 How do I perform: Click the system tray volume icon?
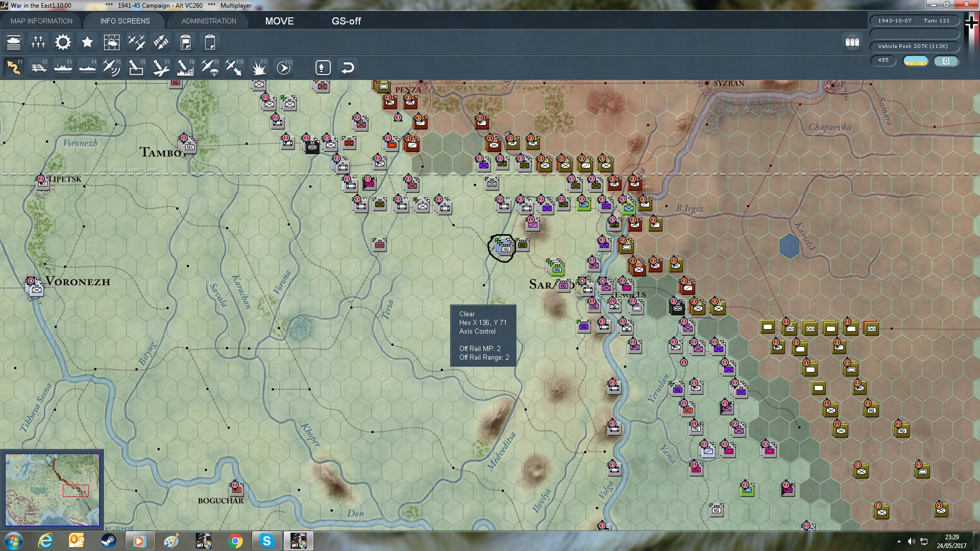911,541
